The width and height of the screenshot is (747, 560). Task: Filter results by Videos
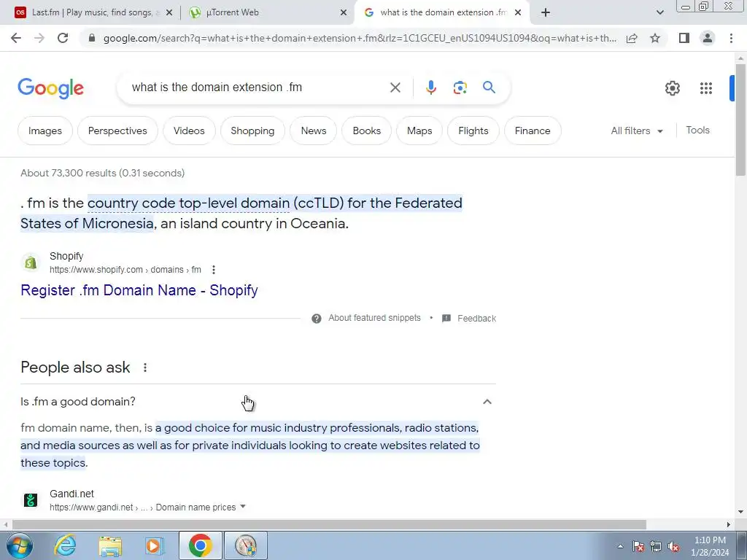[x=189, y=131]
